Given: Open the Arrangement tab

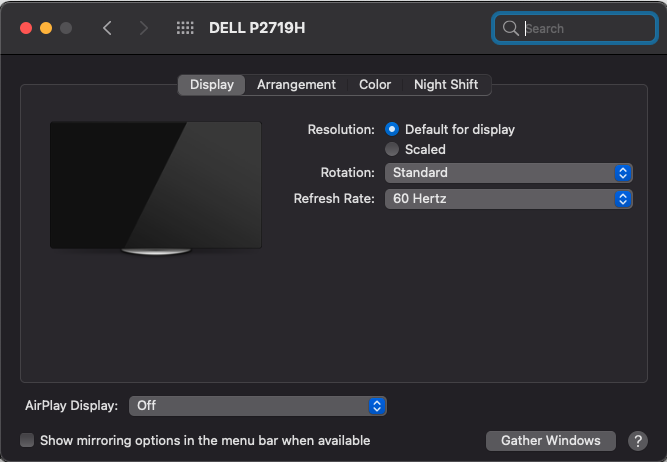Looking at the screenshot, I should (x=296, y=85).
